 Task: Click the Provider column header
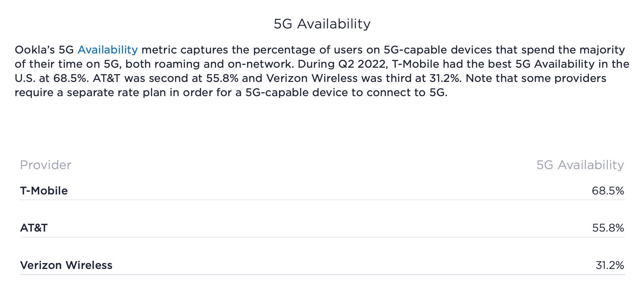click(x=45, y=165)
